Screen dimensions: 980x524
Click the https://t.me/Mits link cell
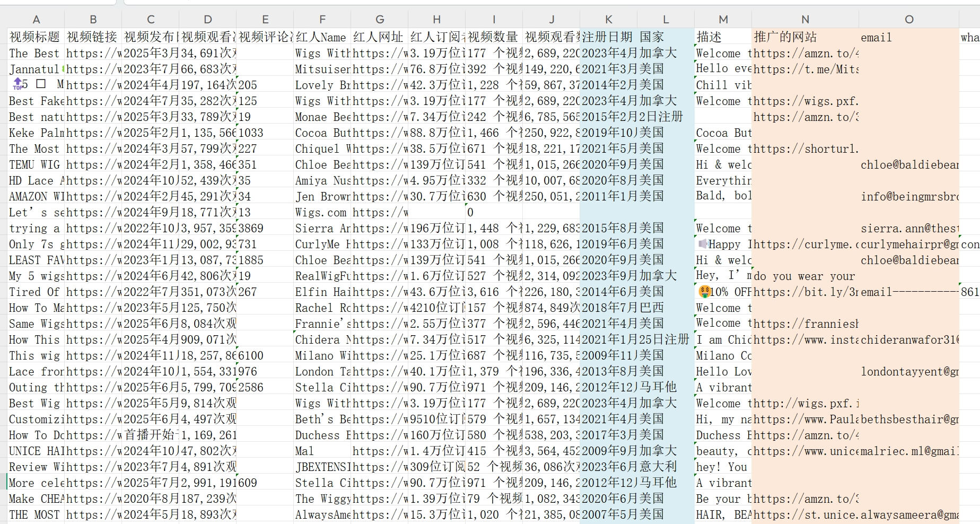click(805, 69)
